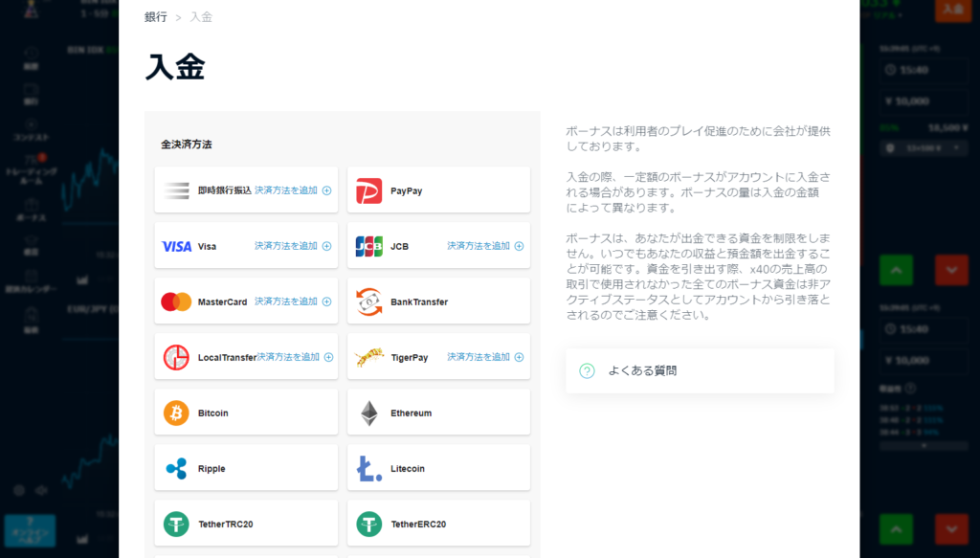Choose the MasterCard logo icon
The width and height of the screenshot is (980, 558).
(176, 301)
